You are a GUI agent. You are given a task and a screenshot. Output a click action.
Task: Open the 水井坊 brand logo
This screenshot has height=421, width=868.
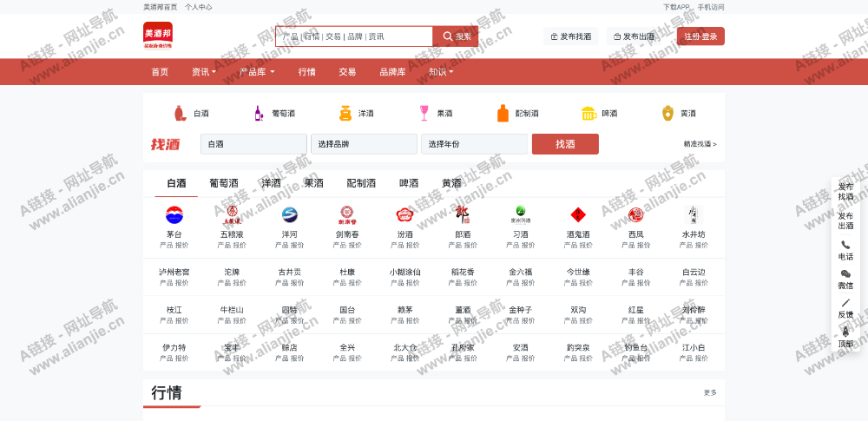click(694, 215)
